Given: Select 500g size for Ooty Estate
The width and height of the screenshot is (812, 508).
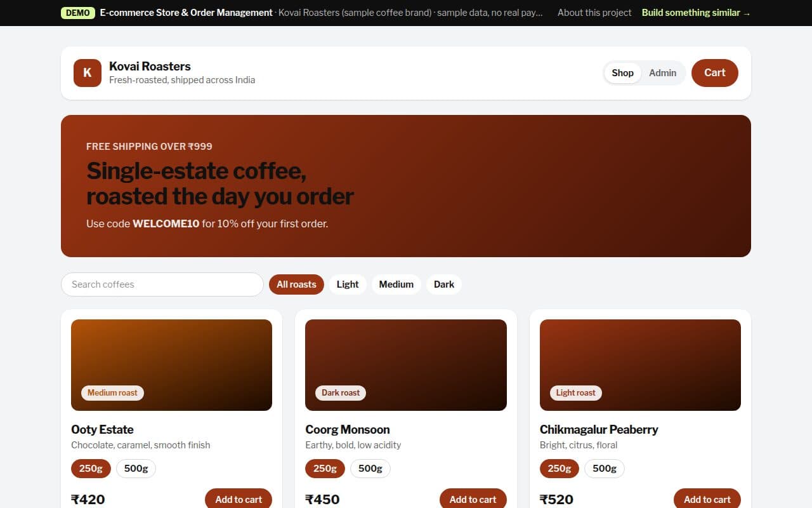Looking at the screenshot, I should (136, 469).
